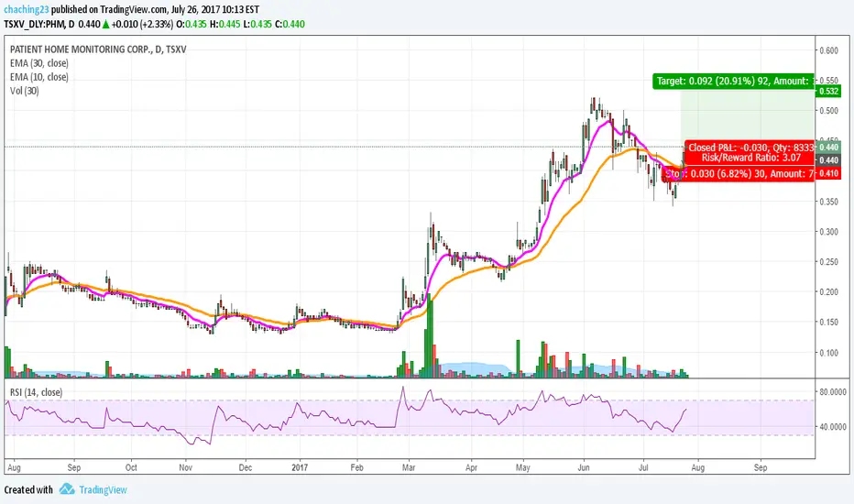Click the 0.600 price axis label

pos(829,50)
